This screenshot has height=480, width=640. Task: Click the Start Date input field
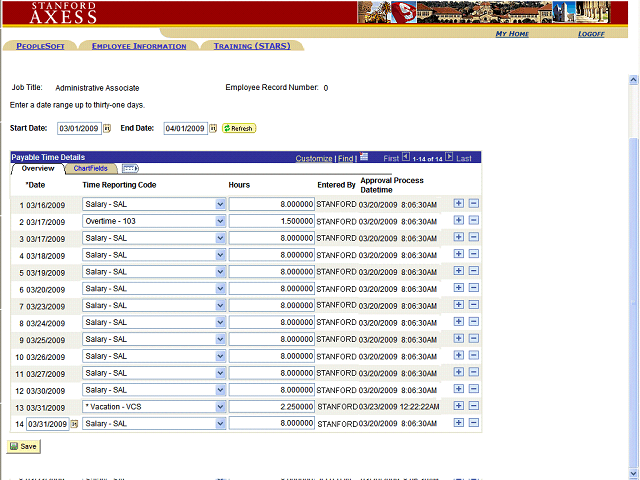point(78,128)
